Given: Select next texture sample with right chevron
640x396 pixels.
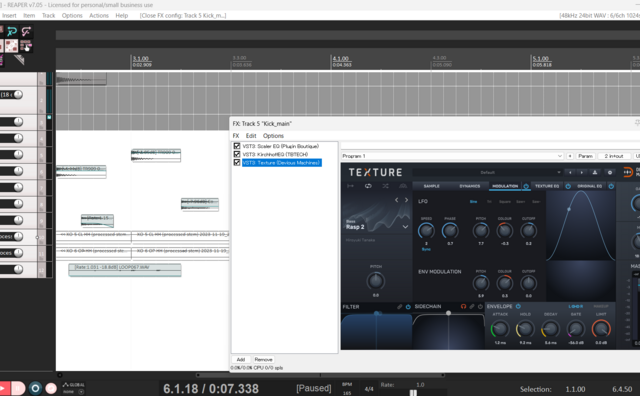Looking at the screenshot, I should pyautogui.click(x=406, y=200).
